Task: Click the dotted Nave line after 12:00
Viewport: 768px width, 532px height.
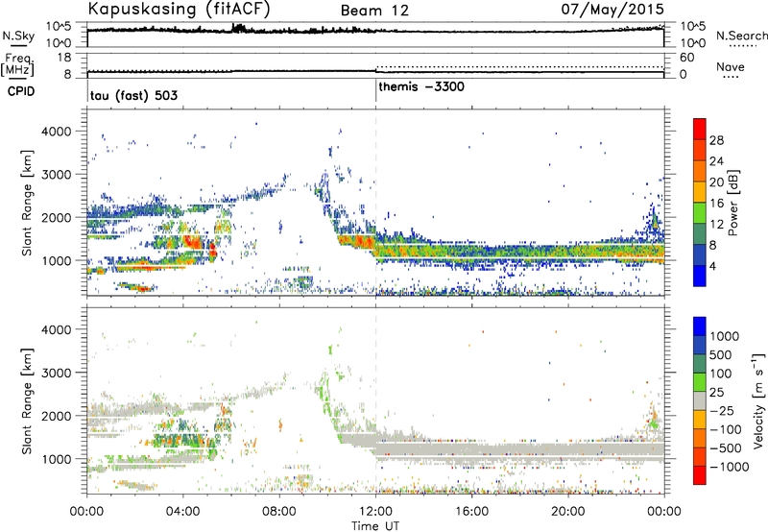Action: 519,66
